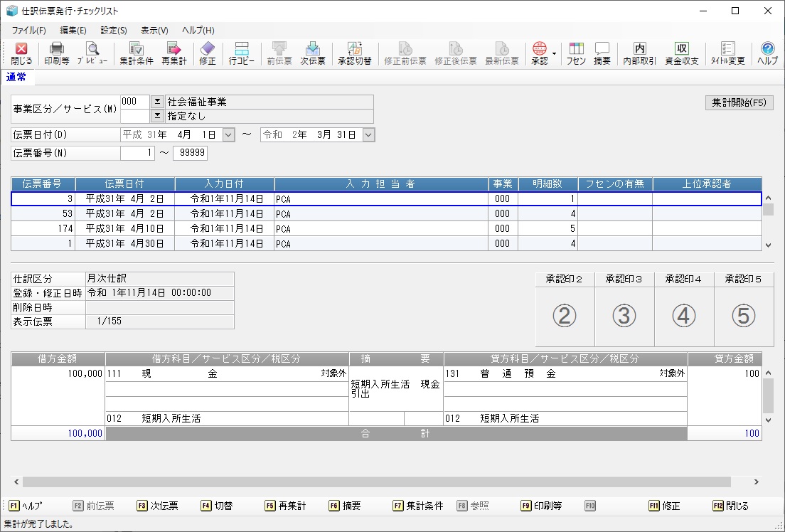The height and width of the screenshot is (532, 785).
Task: Open the start date 伝票日付 dropdown
Action: tap(228, 134)
